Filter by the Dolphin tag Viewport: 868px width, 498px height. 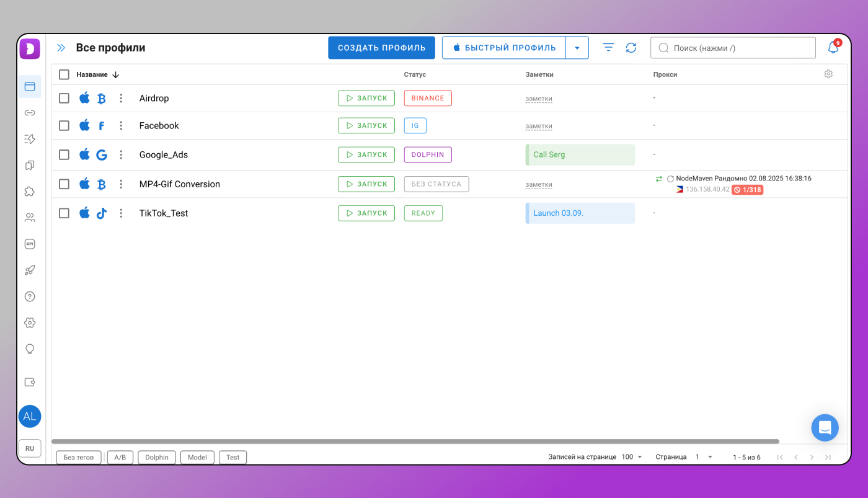click(157, 458)
